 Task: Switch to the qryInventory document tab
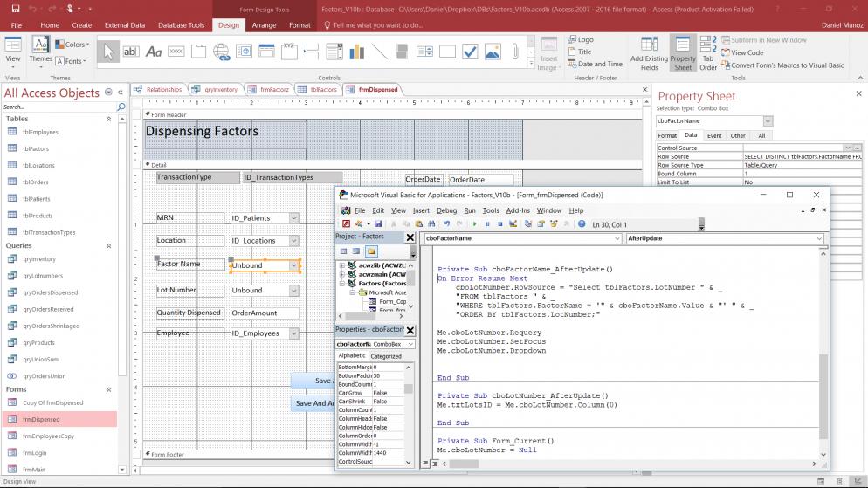216,89
